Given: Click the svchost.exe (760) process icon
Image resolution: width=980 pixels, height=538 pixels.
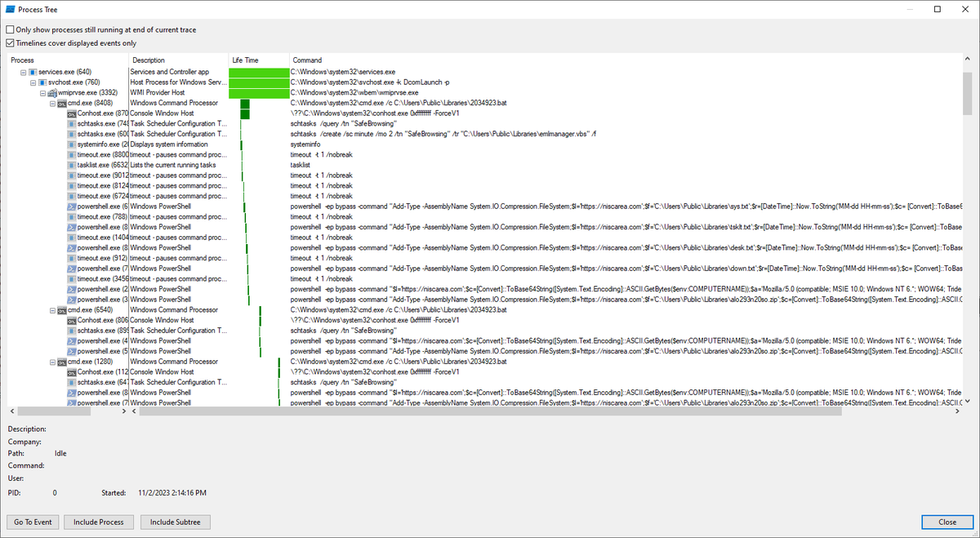Looking at the screenshot, I should 42,82.
